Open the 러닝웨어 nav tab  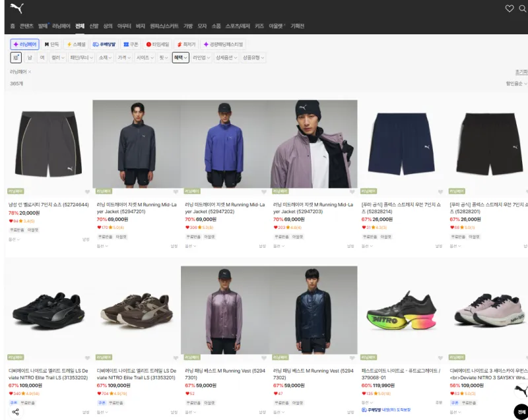point(61,26)
